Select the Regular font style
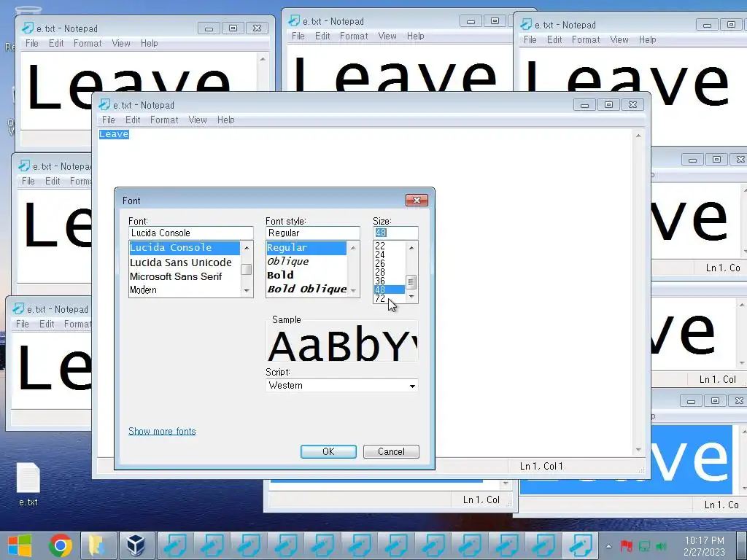Image resolution: width=747 pixels, height=560 pixels. coord(307,248)
